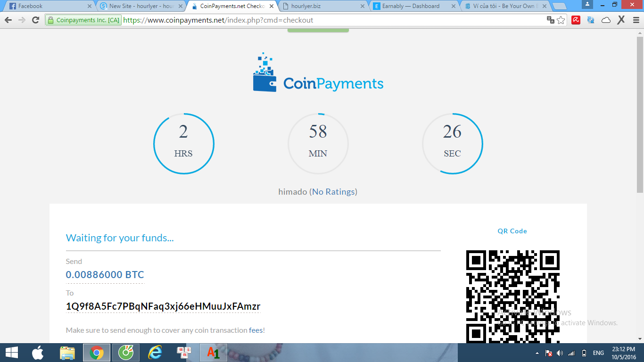Open the green Coc Coc browser

point(126,353)
